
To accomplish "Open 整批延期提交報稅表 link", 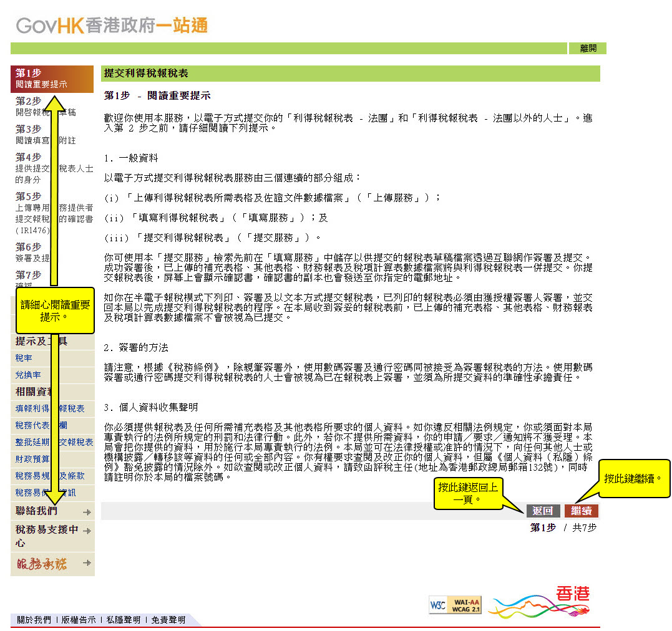I will (x=54, y=442).
